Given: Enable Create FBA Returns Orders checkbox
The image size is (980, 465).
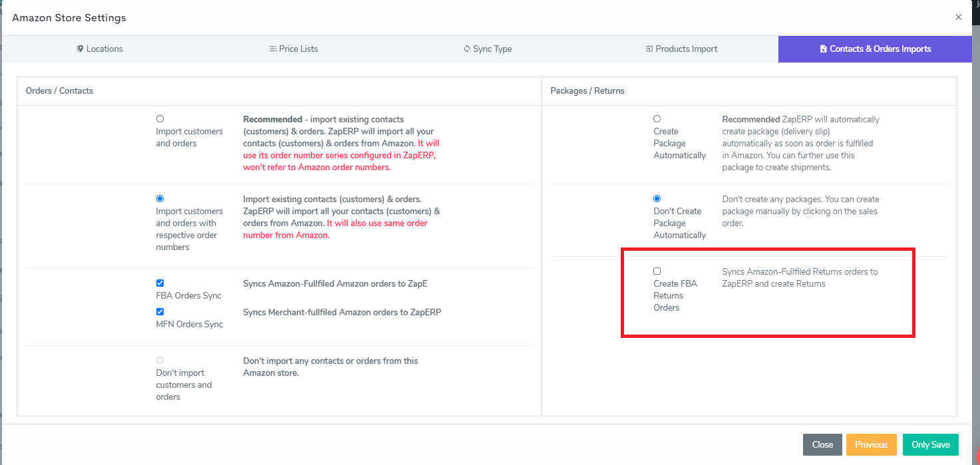Looking at the screenshot, I should 657,271.
